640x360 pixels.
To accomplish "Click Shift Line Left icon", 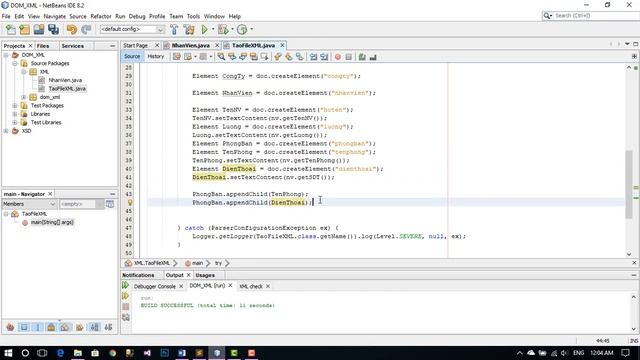I will [x=313, y=57].
